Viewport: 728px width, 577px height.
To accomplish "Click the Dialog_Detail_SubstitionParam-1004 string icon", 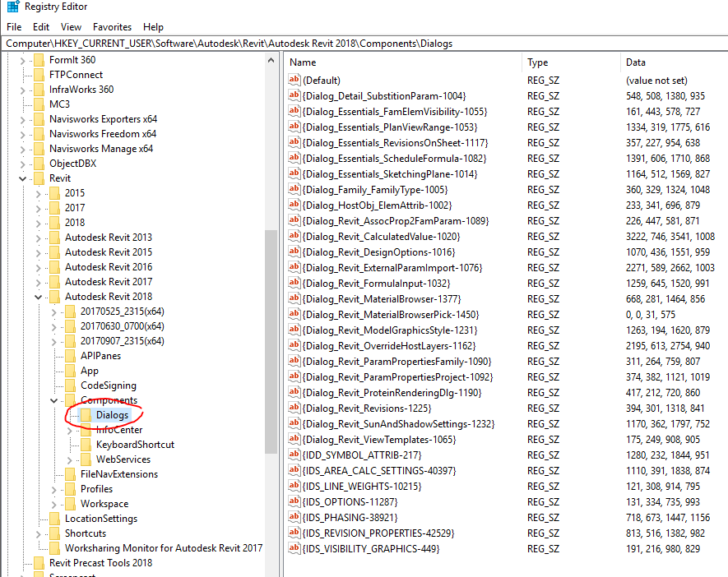I will 294,95.
